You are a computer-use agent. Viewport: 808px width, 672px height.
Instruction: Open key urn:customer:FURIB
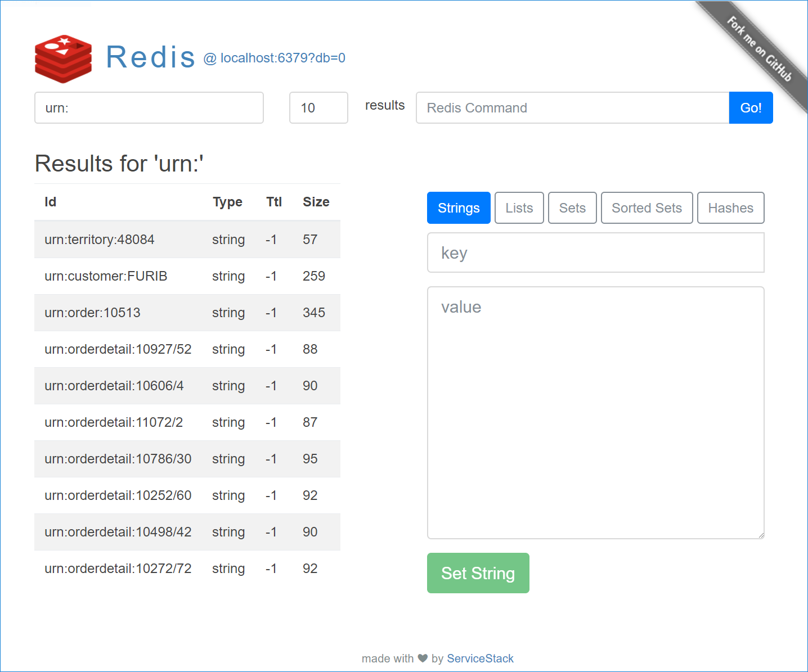click(x=106, y=276)
